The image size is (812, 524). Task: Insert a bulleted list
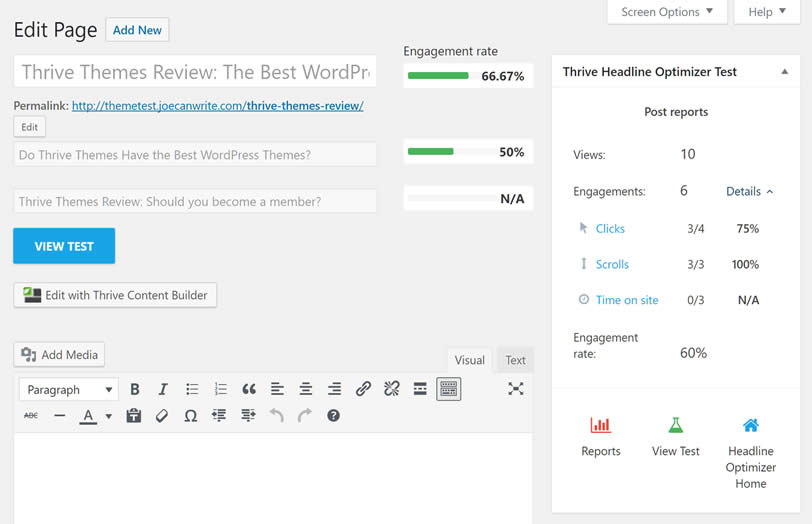click(192, 389)
